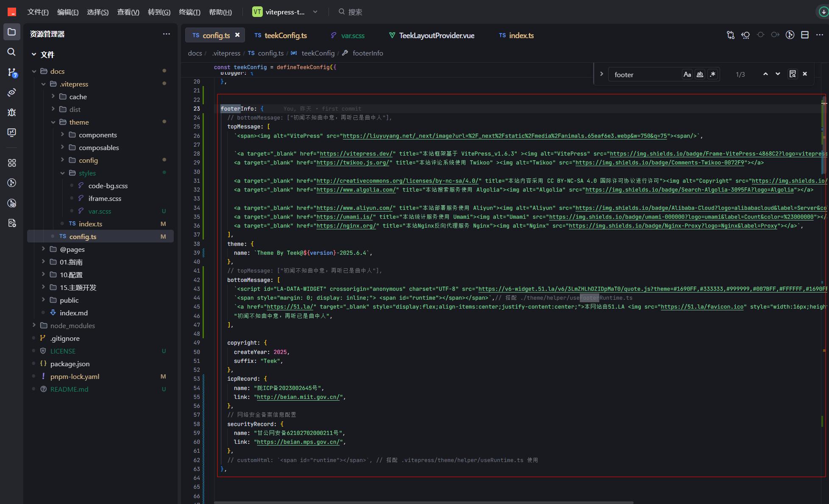Click the teekConfig breadcrumb
Viewport: 829px width, 504px height.
[318, 53]
